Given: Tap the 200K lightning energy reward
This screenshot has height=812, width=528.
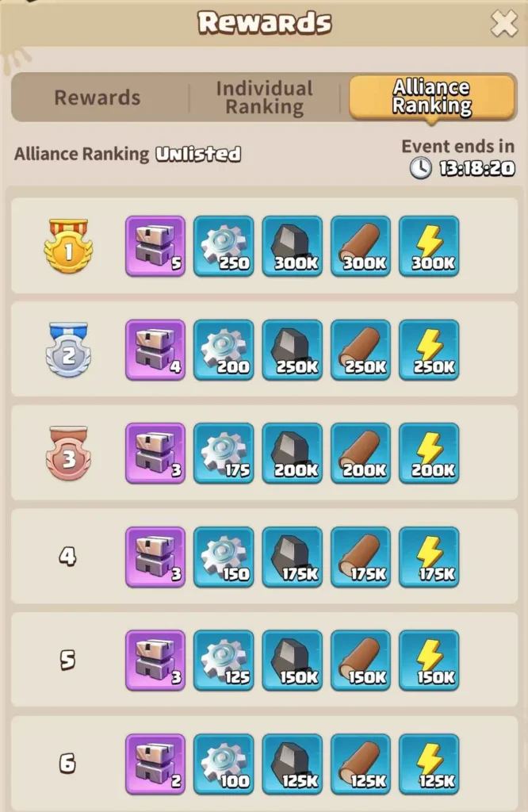Looking at the screenshot, I should pyautogui.click(x=429, y=453).
